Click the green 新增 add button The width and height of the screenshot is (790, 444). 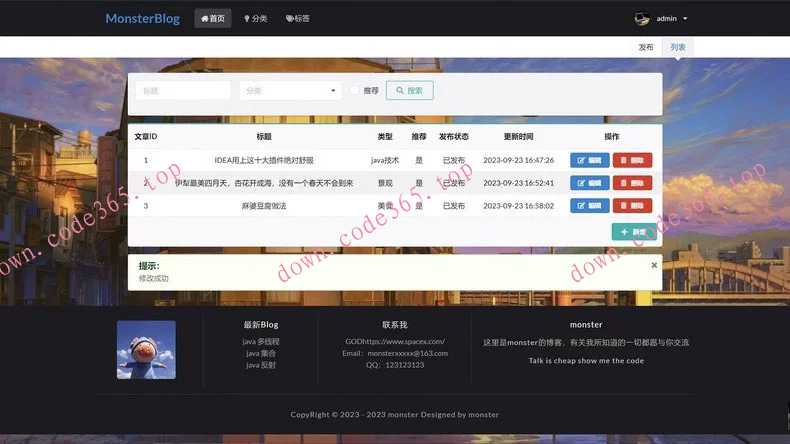[634, 232]
